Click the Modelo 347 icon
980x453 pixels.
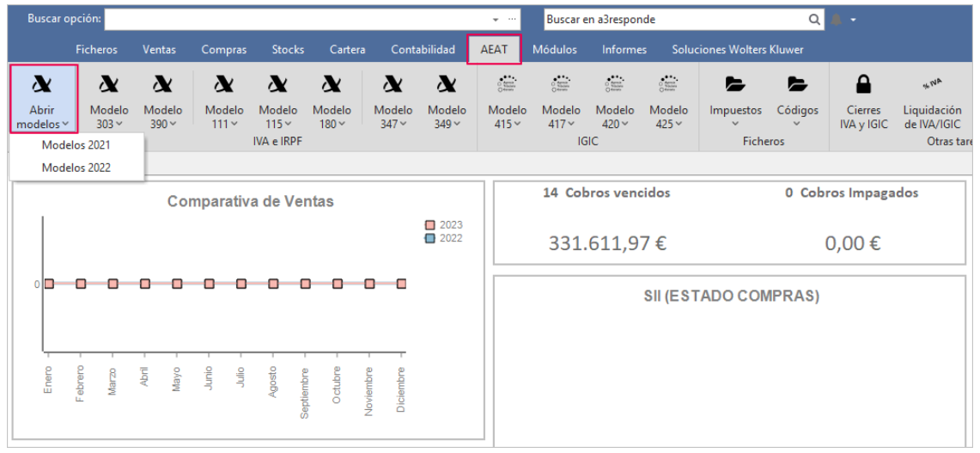(393, 84)
